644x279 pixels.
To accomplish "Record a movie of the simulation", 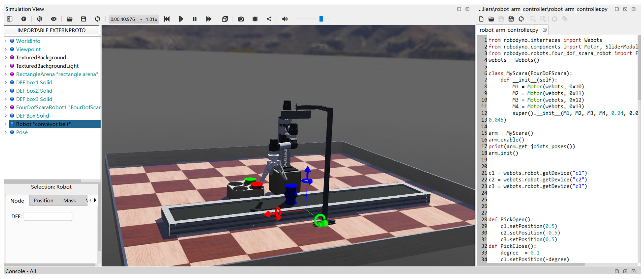I will [255, 19].
